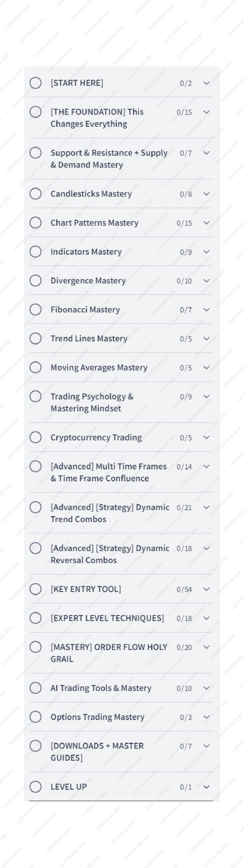This screenshot has height=868, width=244.
Task: Click the 0/21 count next to Dynamic Trend Combos
Action: [x=185, y=507]
